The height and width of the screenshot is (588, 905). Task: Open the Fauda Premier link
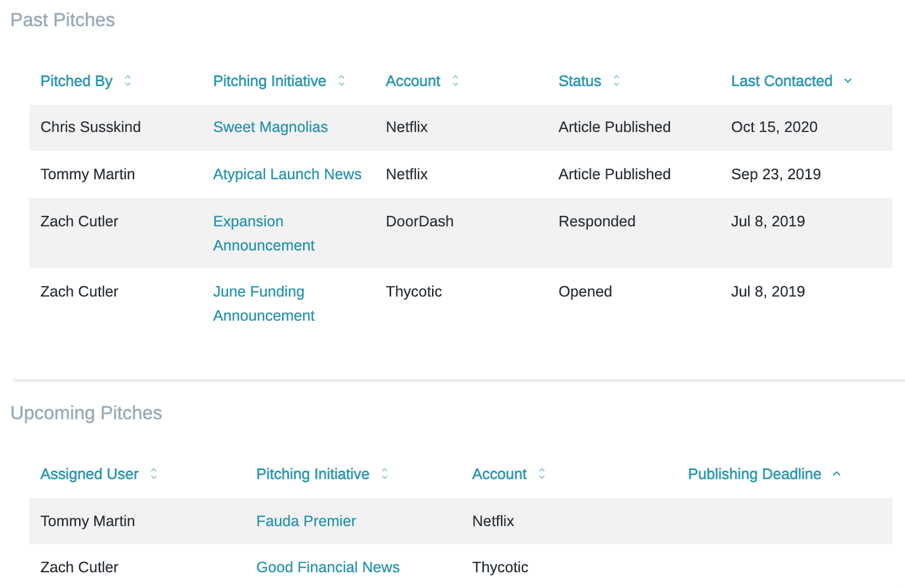(306, 521)
